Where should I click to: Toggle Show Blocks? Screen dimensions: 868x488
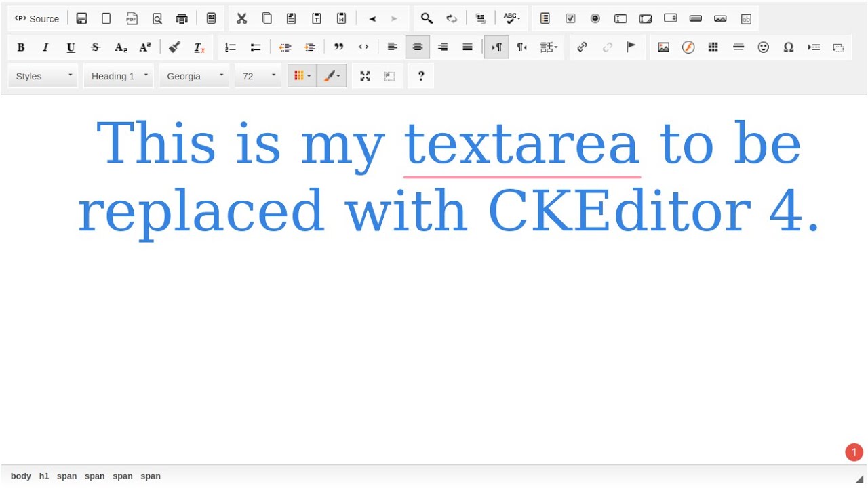pos(389,76)
